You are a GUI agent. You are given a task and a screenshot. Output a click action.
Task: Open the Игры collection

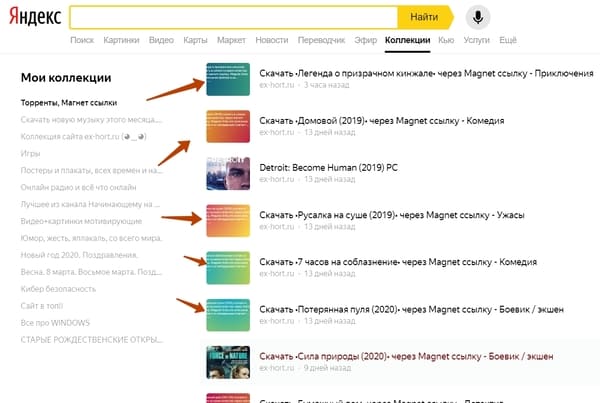(x=30, y=153)
